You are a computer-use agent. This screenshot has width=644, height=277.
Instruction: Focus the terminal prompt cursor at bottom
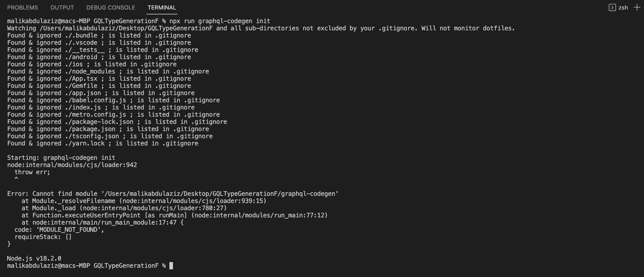[x=171, y=266]
